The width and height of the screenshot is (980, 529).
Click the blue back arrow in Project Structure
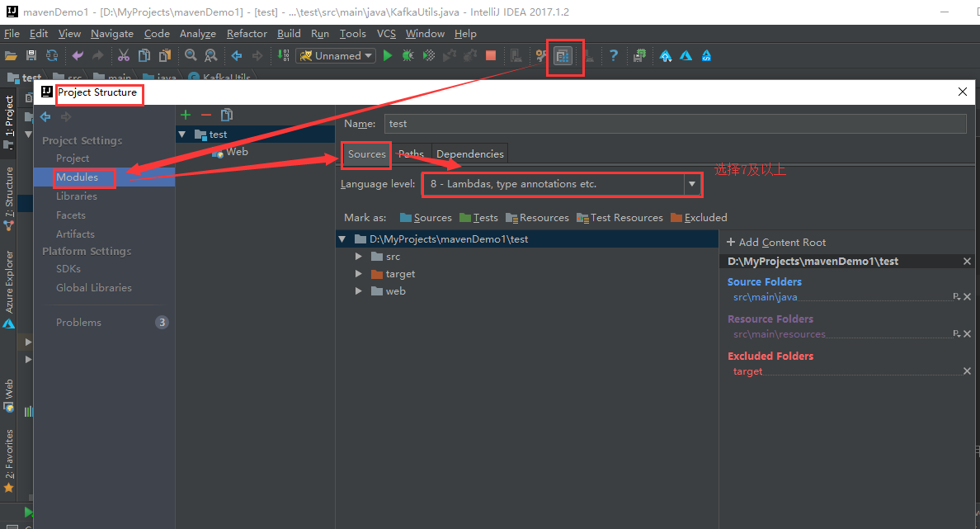click(x=45, y=117)
